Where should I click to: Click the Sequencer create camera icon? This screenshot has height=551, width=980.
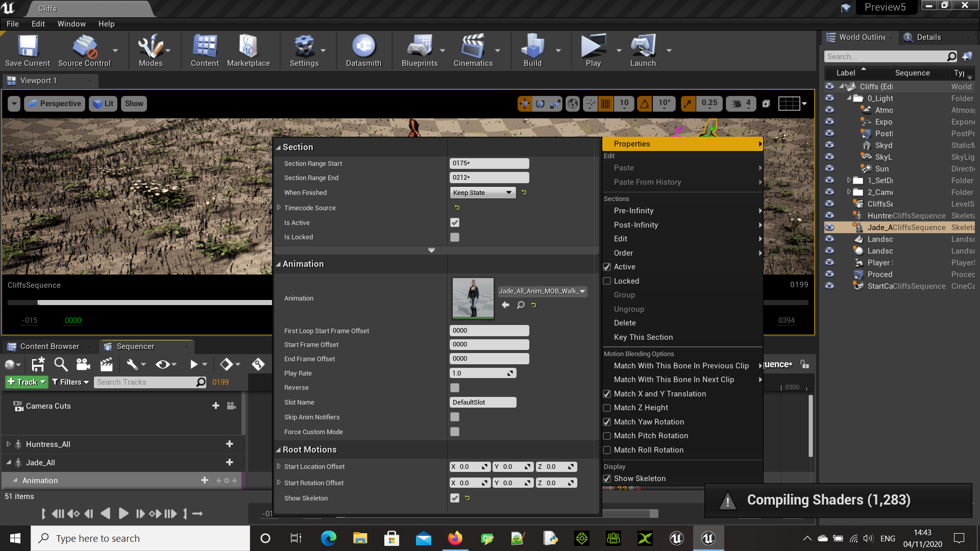(83, 364)
